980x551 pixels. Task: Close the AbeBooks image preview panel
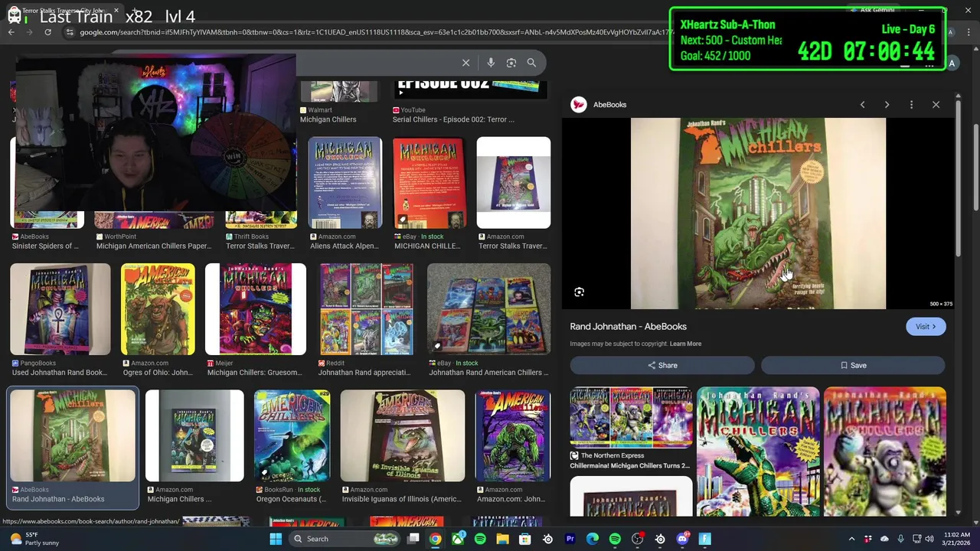tap(936, 105)
